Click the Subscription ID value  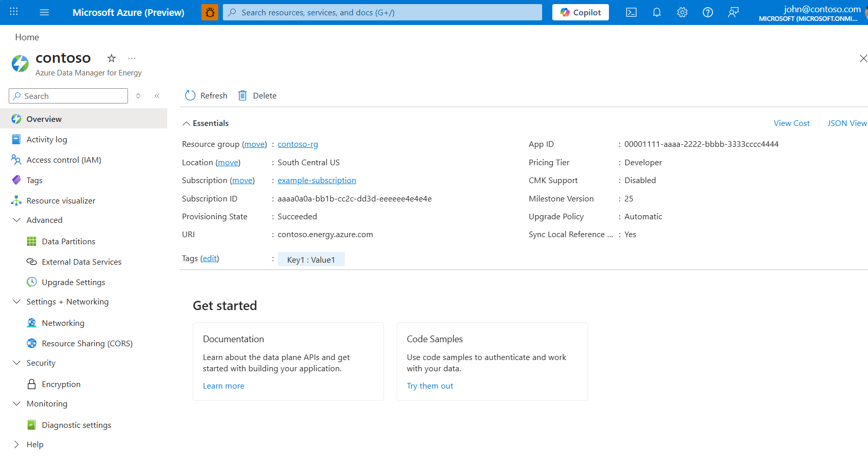(x=354, y=199)
